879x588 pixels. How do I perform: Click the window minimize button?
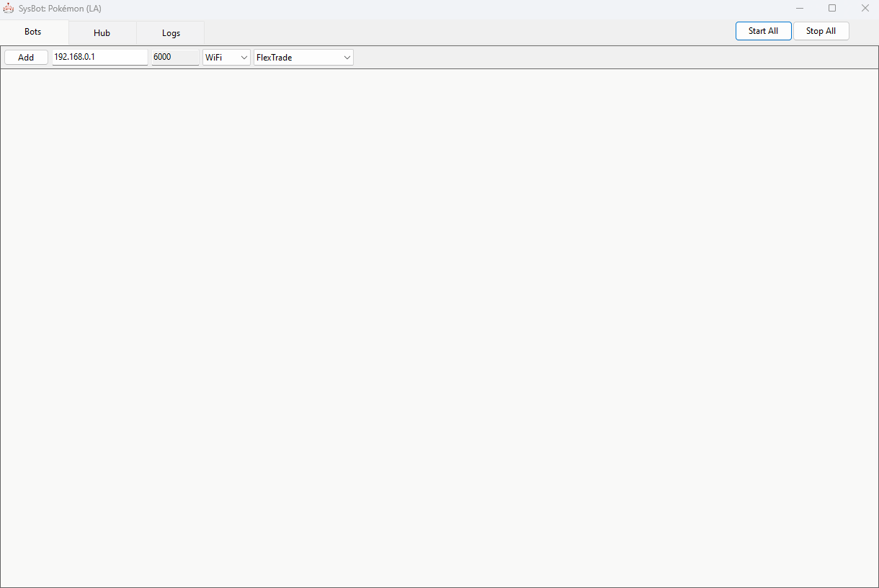[x=800, y=8]
